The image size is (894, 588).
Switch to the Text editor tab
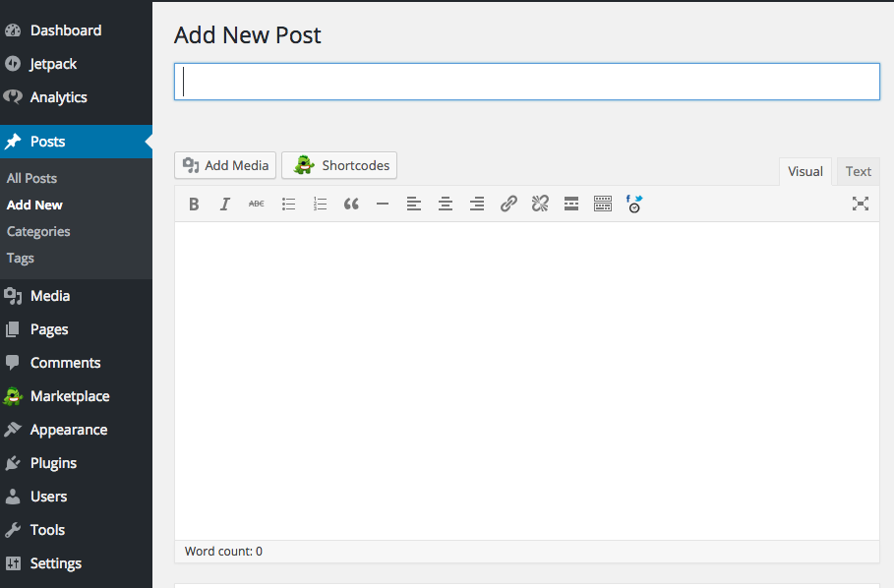coord(858,171)
